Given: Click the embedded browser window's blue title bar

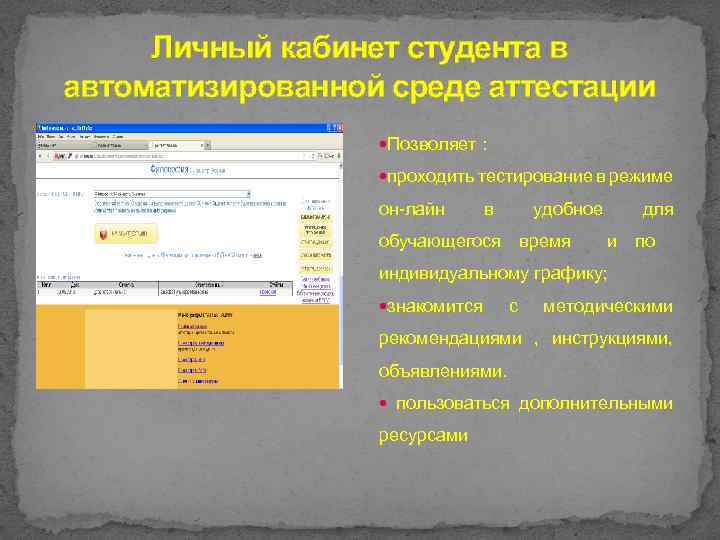Looking at the screenshot, I should pyautogui.click(x=189, y=128).
